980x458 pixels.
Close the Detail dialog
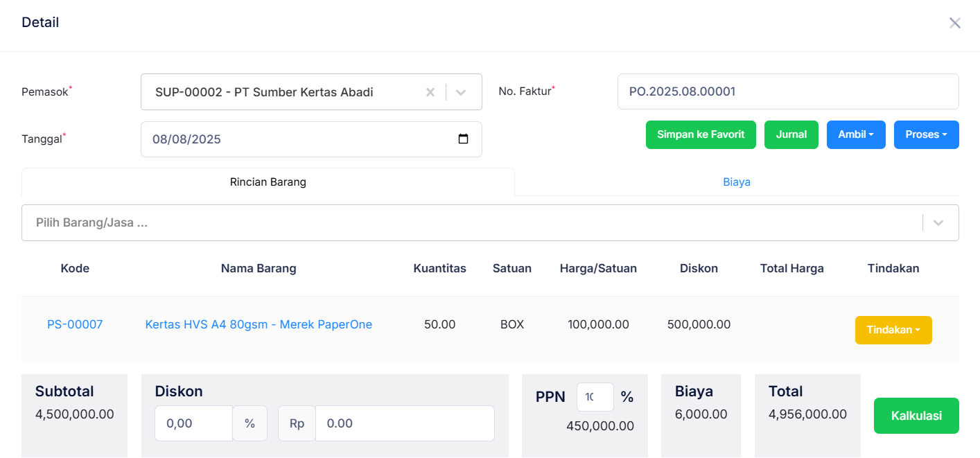(955, 22)
